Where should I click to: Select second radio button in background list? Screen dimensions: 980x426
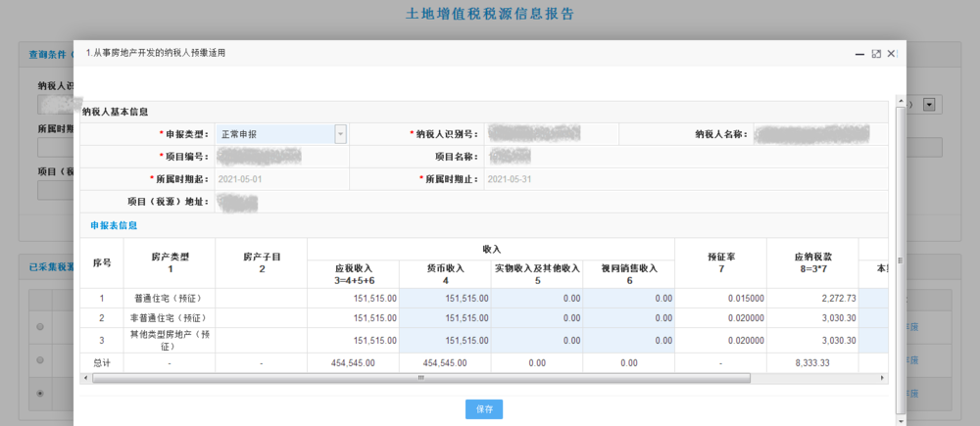tap(40, 359)
